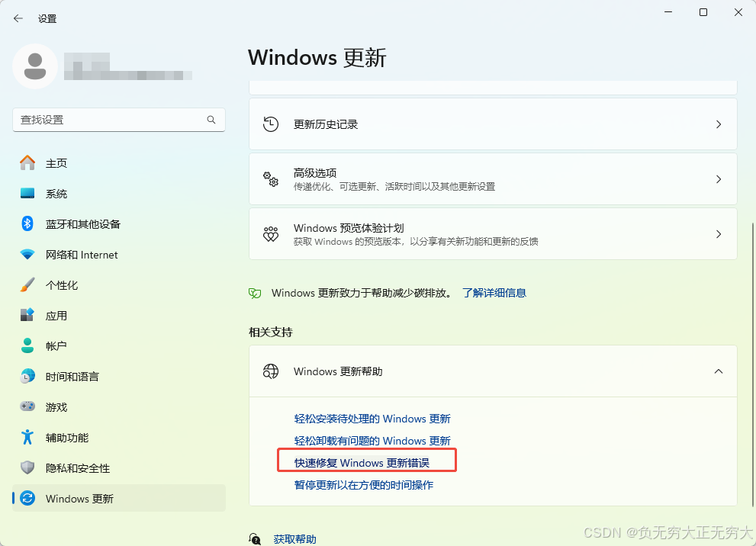Image resolution: width=756 pixels, height=546 pixels.
Task: Click the Windows 更新帮助 title text
Action: 338,371
